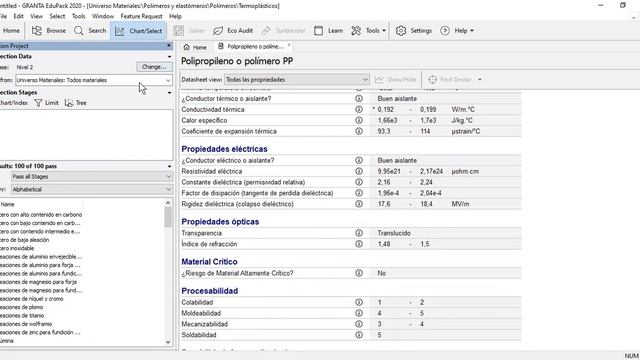Collapse the Selection Data section
Image resolution: width=640 pixels, height=360 pixels.
[x=169, y=56]
